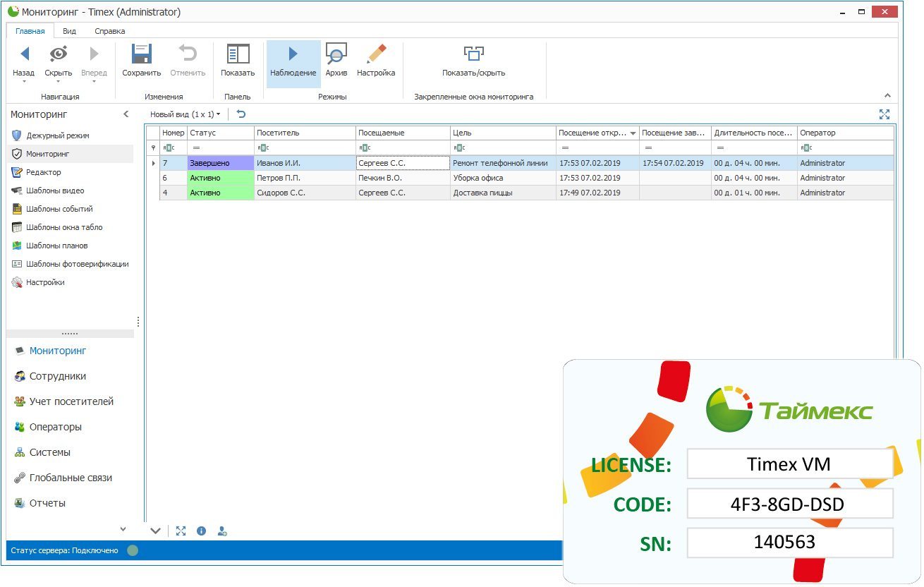924x587 pixels.
Task: Open Отчеты section in the sidebar
Action: coord(47,503)
